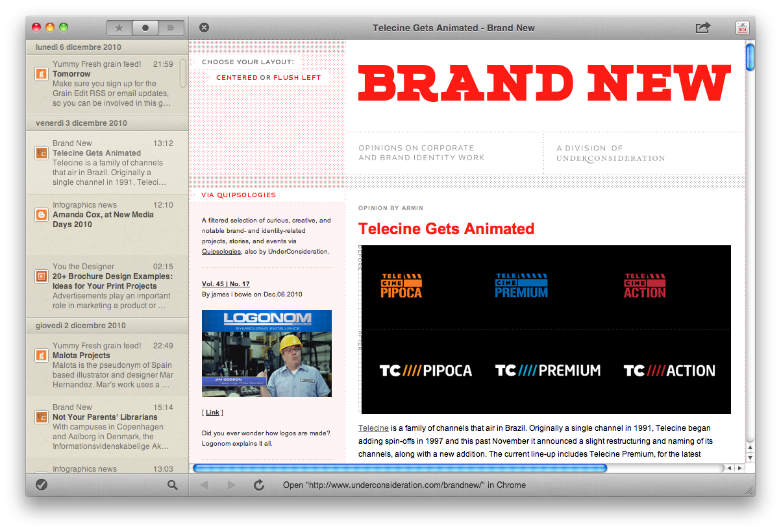Click the "venerdì 3 dicembre 2010" date header
Viewport: 781px width, 532px height.
(107, 123)
